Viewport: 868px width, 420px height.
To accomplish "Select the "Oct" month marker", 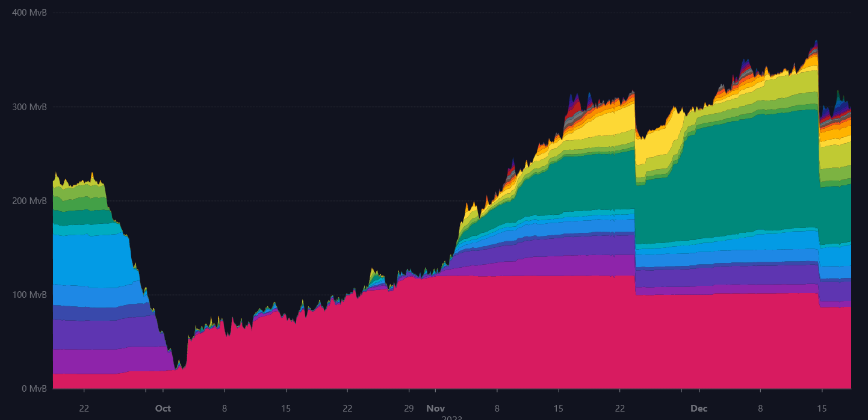I will tap(163, 408).
